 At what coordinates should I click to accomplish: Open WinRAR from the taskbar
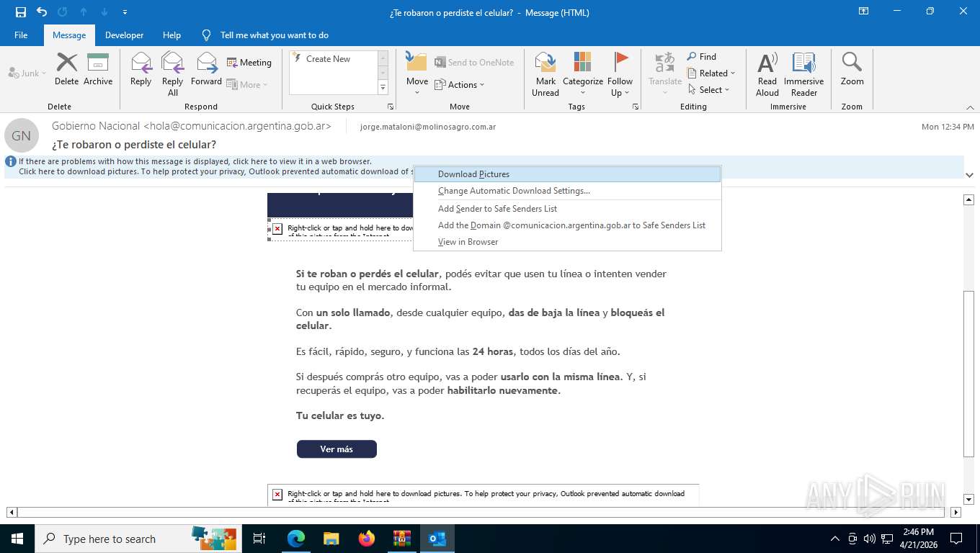pos(402,539)
